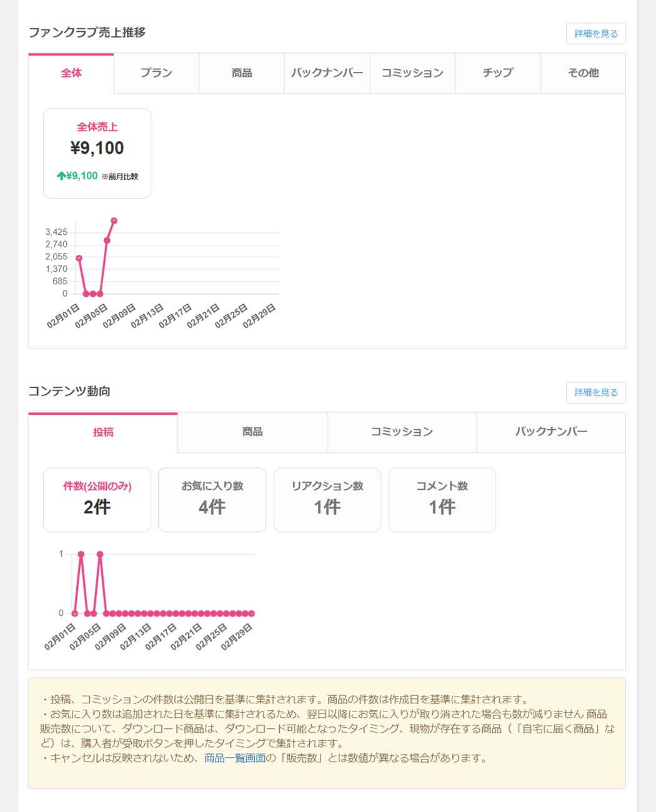Show the コメント数 metric card
The width and height of the screenshot is (656, 812).
click(442, 500)
